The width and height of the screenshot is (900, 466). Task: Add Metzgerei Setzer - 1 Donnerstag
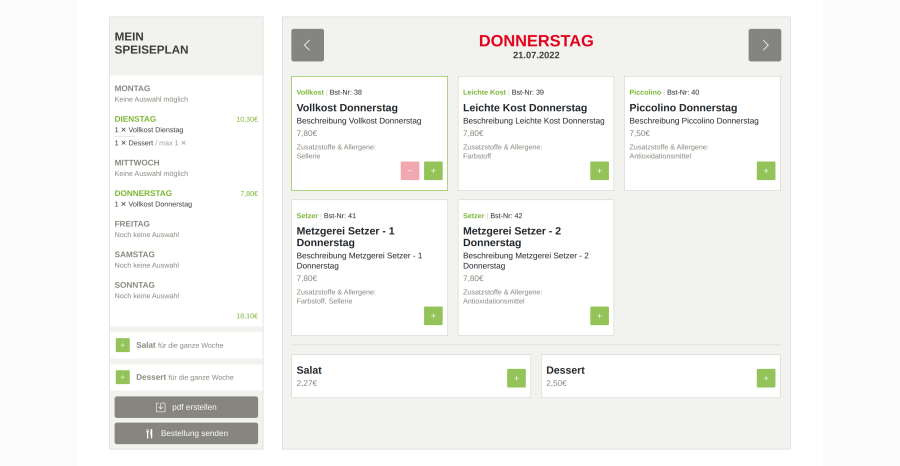click(x=433, y=316)
